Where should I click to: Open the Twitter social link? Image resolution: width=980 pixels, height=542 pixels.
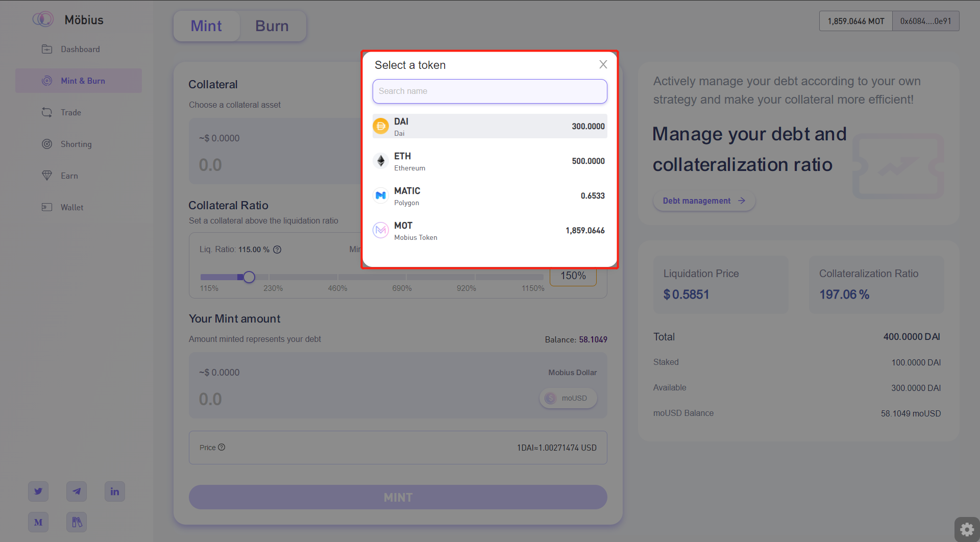point(38,491)
